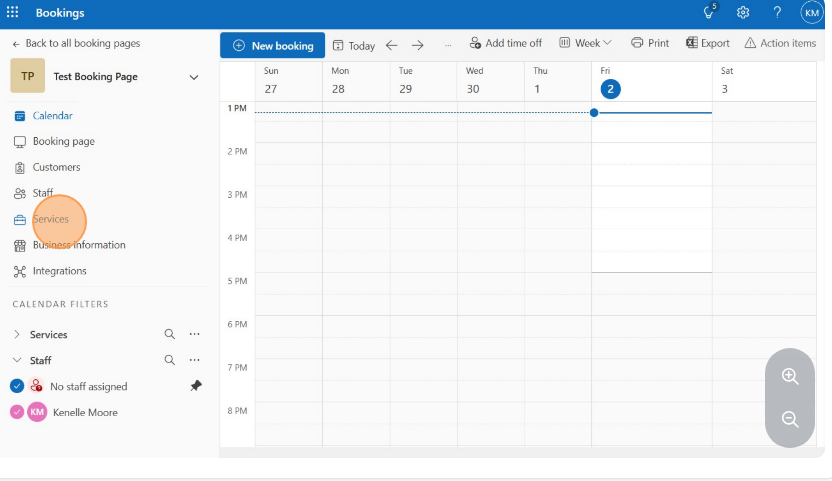Click the current time marker dot
The image size is (832, 481).
click(594, 113)
